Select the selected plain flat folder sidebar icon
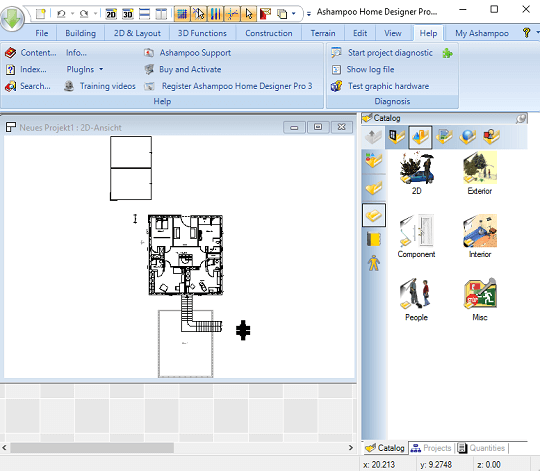Image resolution: width=540 pixels, height=471 pixels. point(374,216)
